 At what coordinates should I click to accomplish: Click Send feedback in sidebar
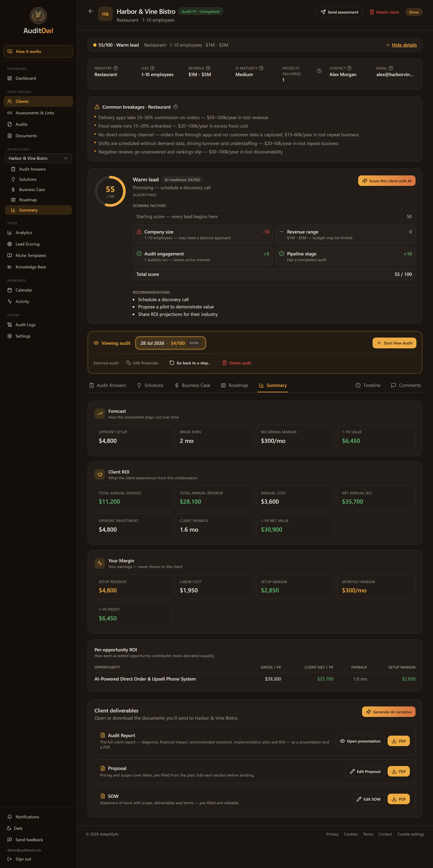(x=38, y=840)
